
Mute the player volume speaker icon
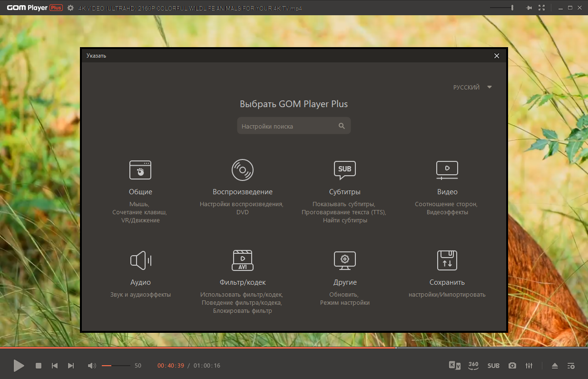[x=92, y=366]
